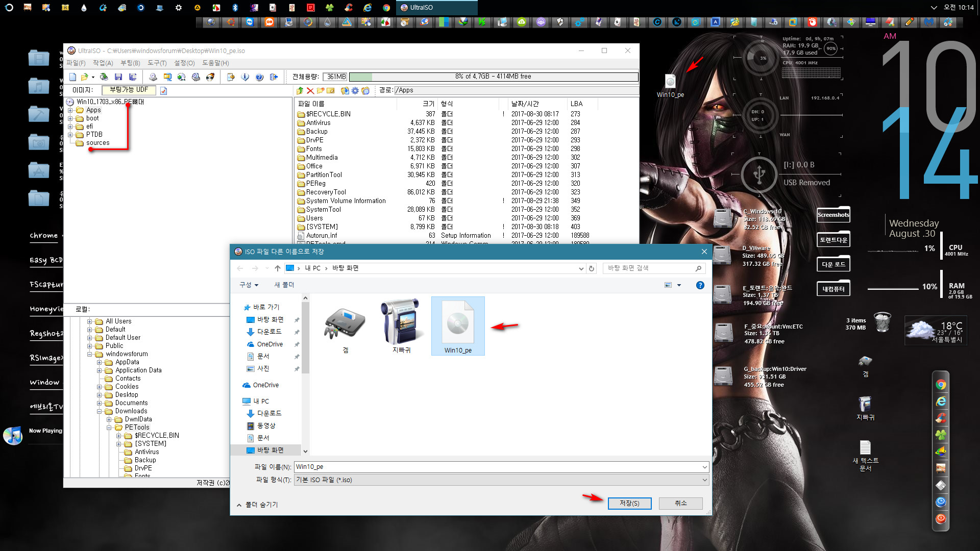Click the Screenshots desktop shortcut button
This screenshot has width=980, height=551.
point(833,215)
